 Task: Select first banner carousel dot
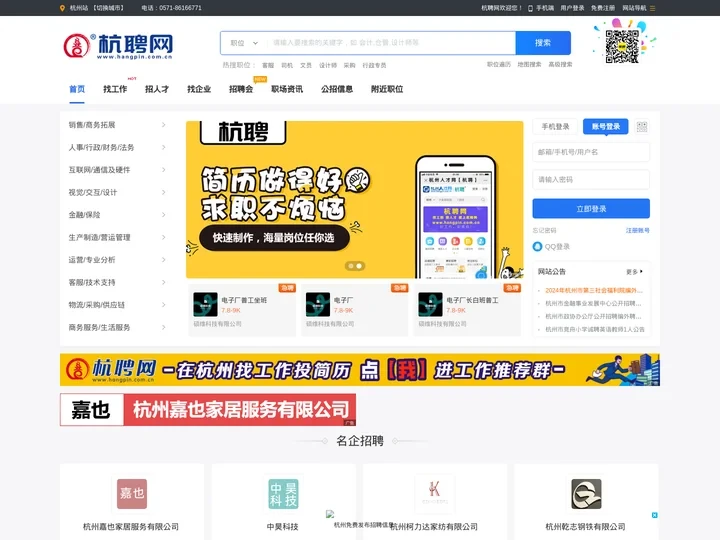point(351,266)
